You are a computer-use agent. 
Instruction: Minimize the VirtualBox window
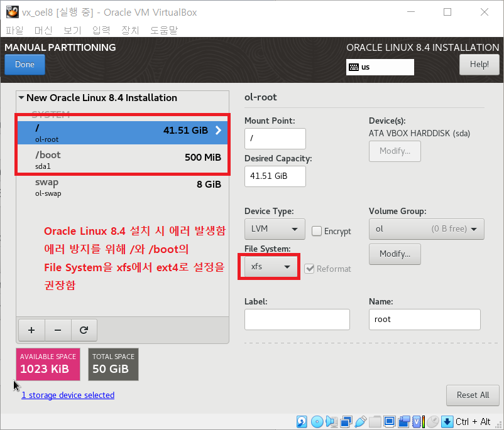point(411,12)
